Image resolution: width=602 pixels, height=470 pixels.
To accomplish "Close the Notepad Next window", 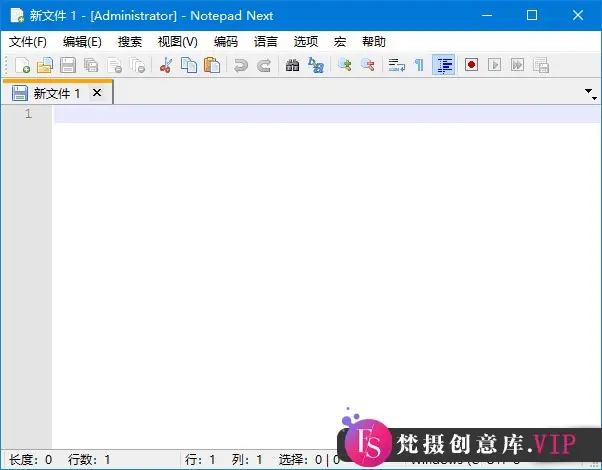I will coord(578,15).
